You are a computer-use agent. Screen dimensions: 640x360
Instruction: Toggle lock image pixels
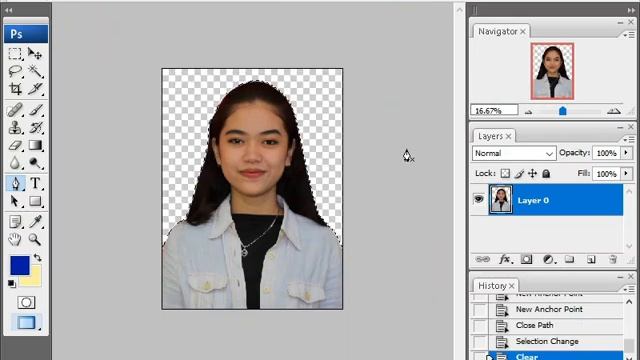519,173
